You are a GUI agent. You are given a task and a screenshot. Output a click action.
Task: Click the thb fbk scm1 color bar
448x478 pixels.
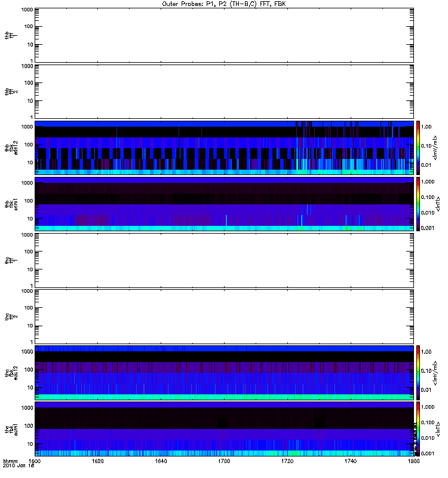(418, 204)
